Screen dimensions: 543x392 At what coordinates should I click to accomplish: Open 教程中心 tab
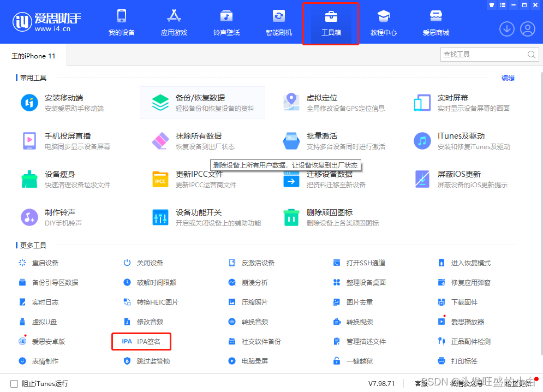click(383, 23)
